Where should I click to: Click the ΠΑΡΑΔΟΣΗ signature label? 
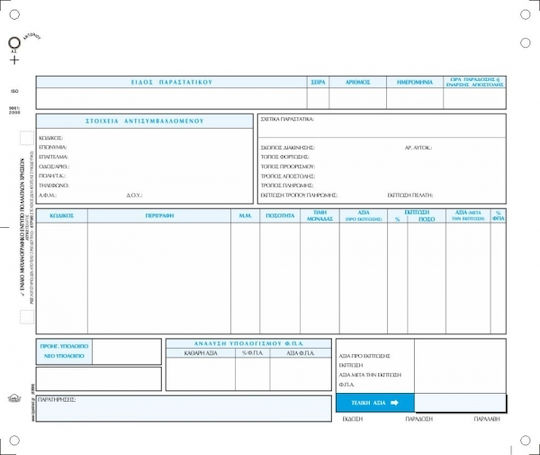tap(419, 419)
